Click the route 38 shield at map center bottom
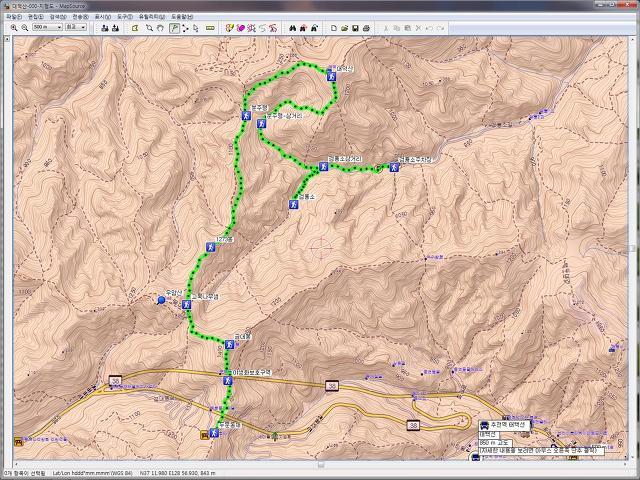The width and height of the screenshot is (640, 480). pos(332,386)
